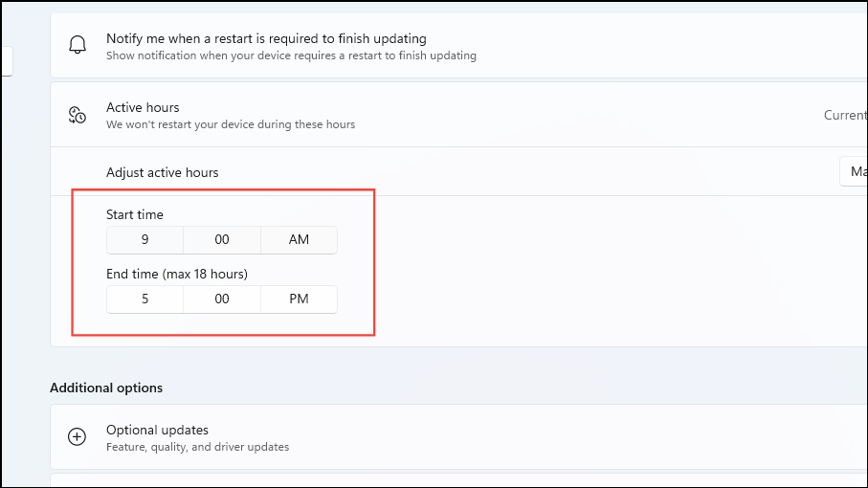868x488 pixels.
Task: Select the End time minutes field
Action: 222,299
